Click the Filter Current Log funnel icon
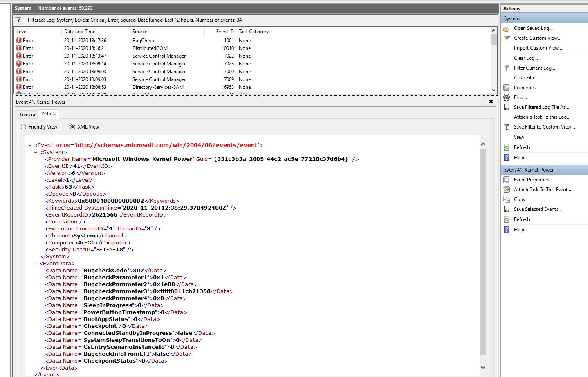The width and height of the screenshot is (588, 377). pyautogui.click(x=507, y=68)
